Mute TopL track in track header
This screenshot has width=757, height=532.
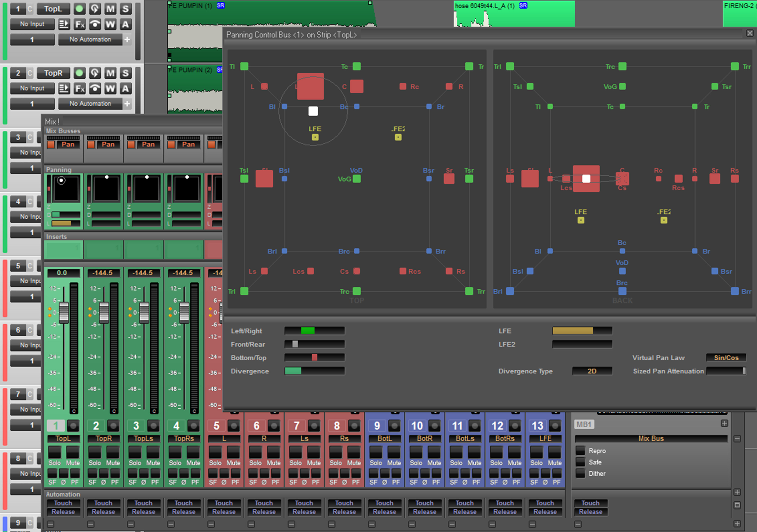tap(110, 9)
